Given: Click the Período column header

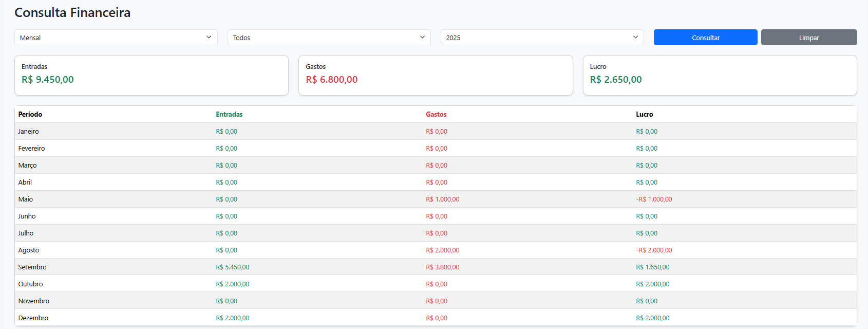Looking at the screenshot, I should coord(30,114).
